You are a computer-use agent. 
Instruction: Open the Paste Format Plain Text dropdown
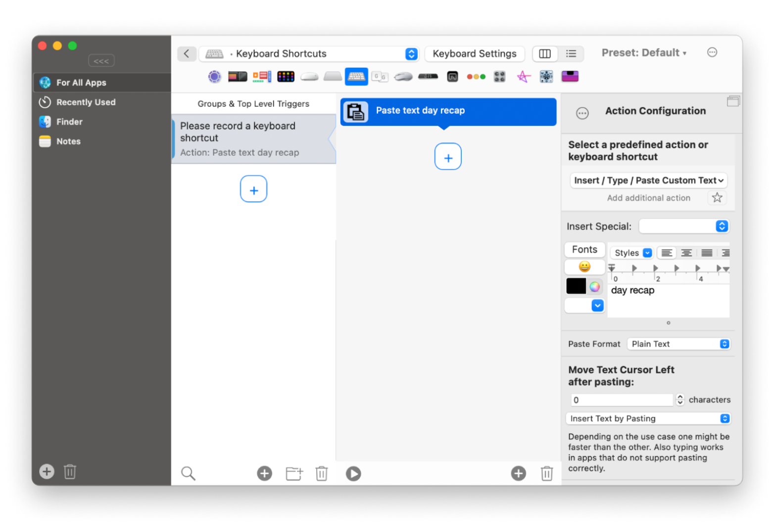coord(678,344)
